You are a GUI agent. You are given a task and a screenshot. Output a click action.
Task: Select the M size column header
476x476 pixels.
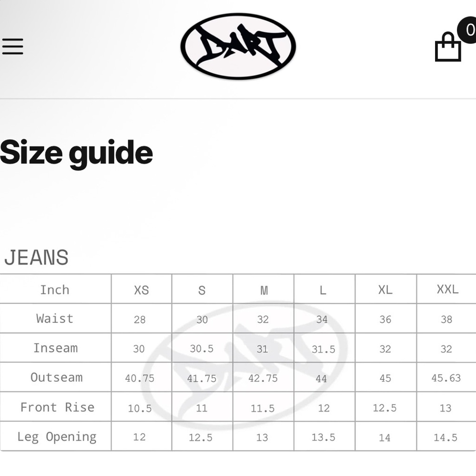tap(264, 290)
